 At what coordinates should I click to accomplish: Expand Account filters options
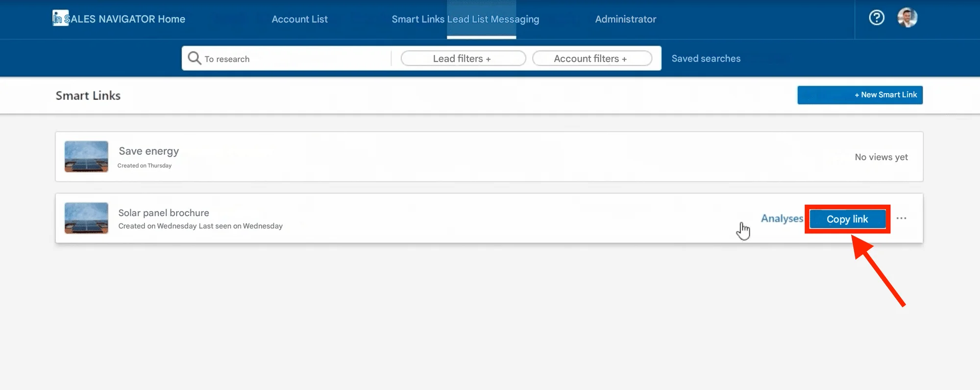592,58
